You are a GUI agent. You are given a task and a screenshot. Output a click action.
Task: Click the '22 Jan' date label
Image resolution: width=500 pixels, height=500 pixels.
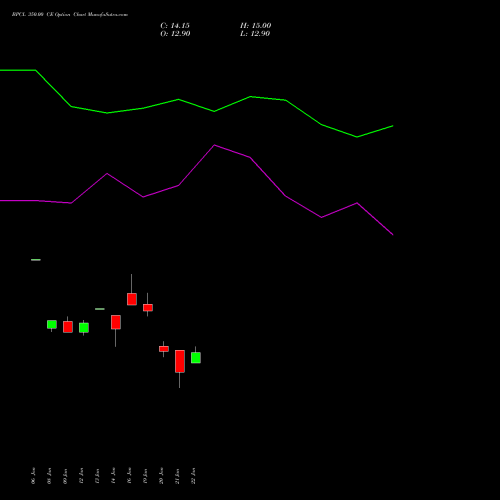193,476
